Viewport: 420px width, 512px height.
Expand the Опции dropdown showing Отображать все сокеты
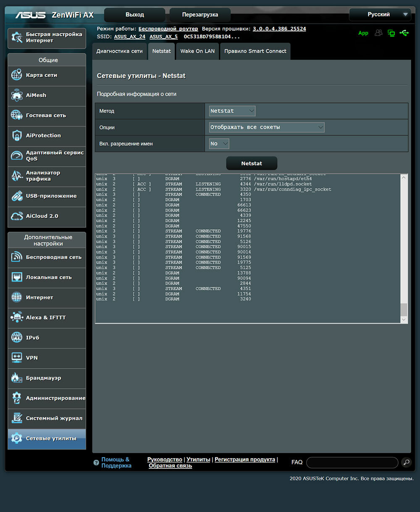pos(267,127)
